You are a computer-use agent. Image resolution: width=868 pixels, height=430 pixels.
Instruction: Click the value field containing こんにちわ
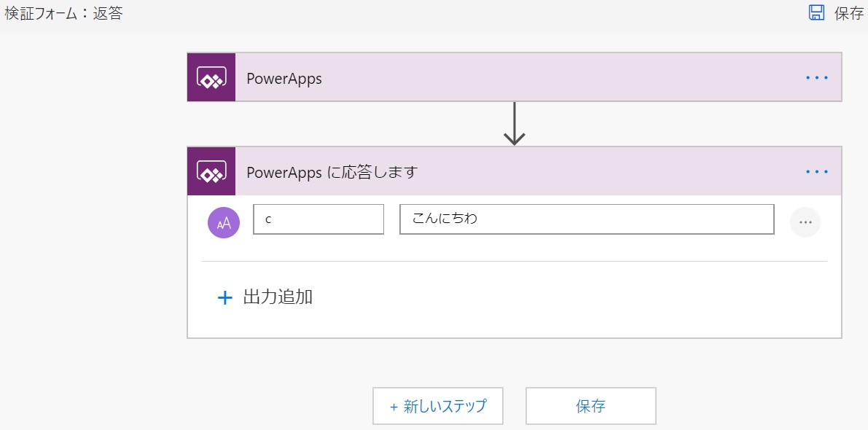587,219
